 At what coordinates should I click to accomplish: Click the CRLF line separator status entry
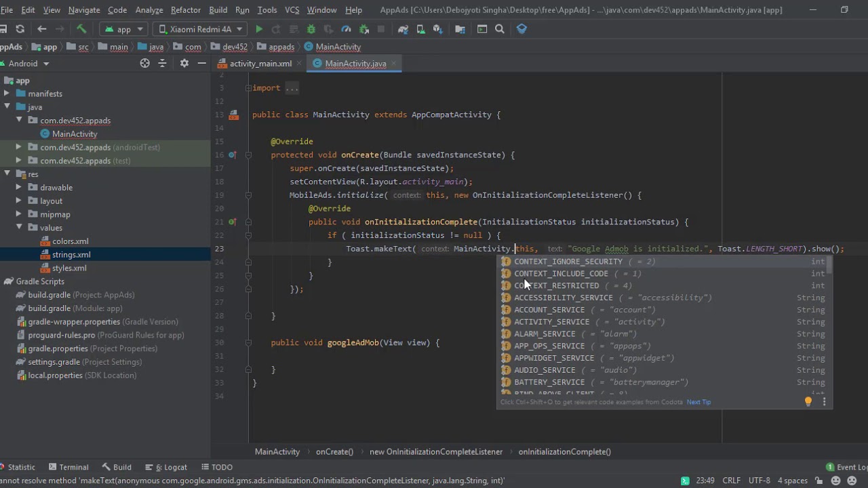(x=731, y=481)
